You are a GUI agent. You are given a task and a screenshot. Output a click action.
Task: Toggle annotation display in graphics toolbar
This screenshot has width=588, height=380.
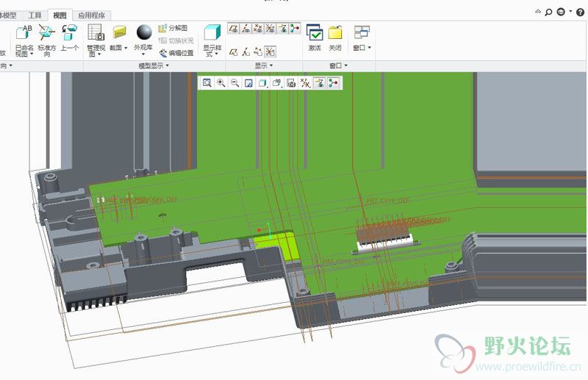pyautogui.click(x=319, y=83)
